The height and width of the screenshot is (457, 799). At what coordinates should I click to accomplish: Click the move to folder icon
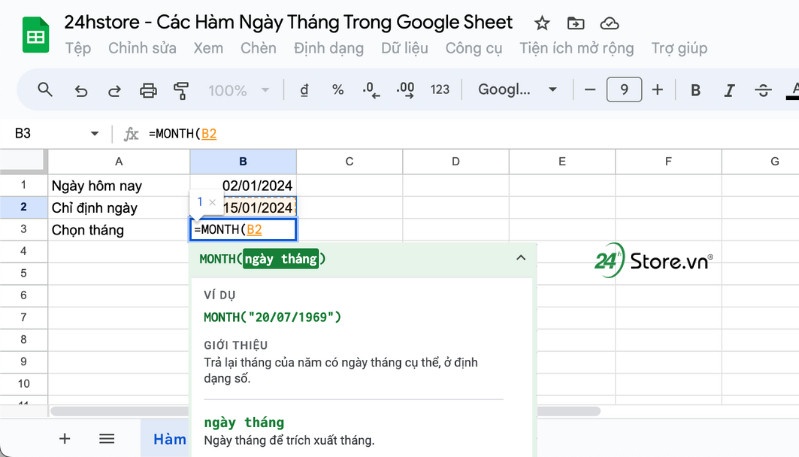pos(575,23)
